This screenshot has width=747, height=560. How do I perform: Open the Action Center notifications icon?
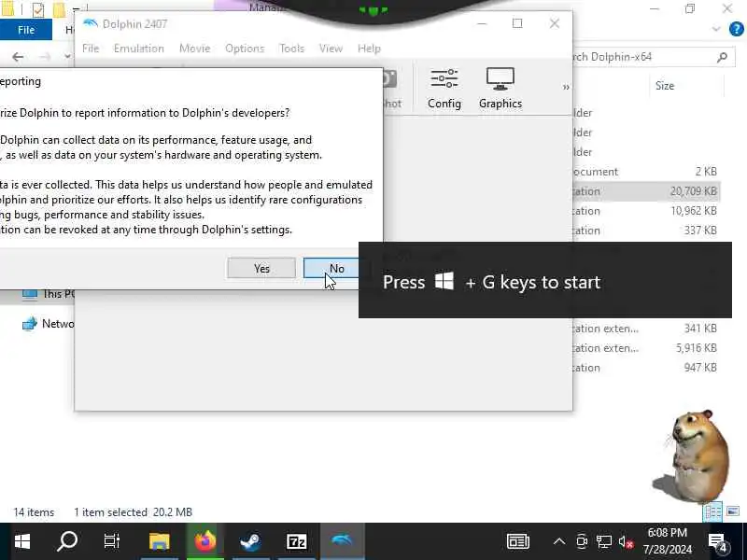tap(717, 541)
